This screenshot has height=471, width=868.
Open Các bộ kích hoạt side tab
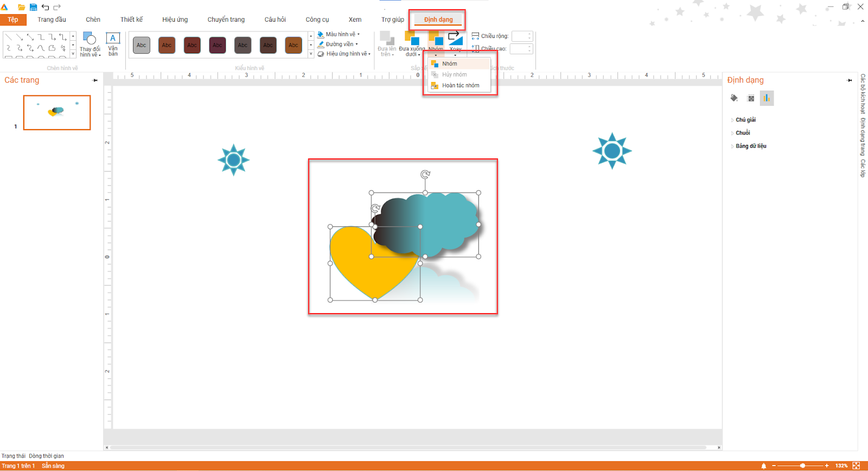coord(863,93)
